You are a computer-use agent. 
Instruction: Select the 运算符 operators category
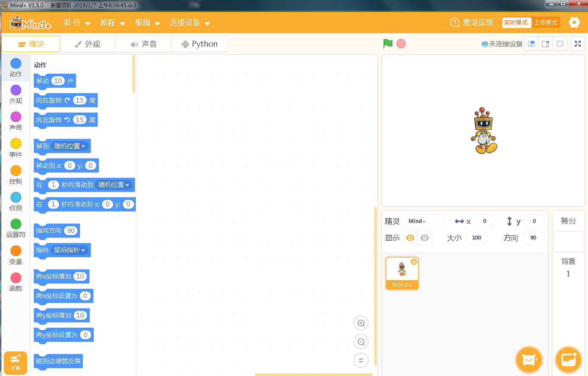(x=16, y=228)
